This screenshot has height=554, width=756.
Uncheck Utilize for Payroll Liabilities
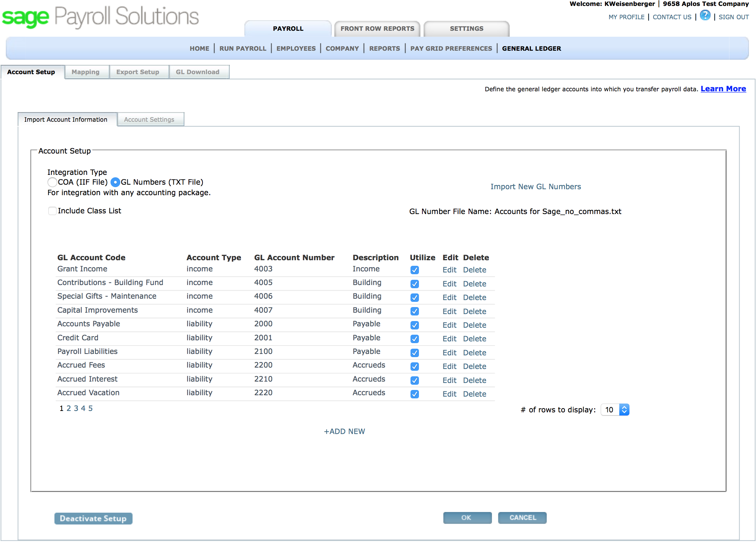click(415, 353)
